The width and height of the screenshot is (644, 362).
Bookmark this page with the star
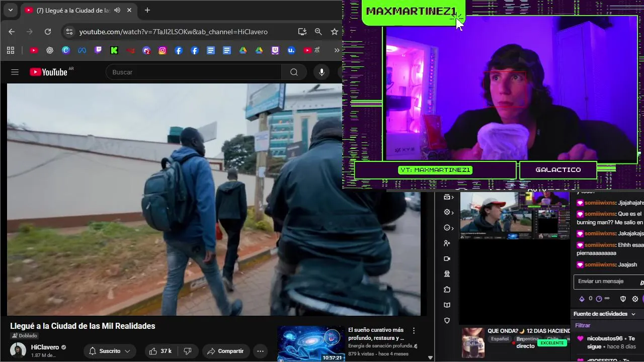tap(334, 32)
